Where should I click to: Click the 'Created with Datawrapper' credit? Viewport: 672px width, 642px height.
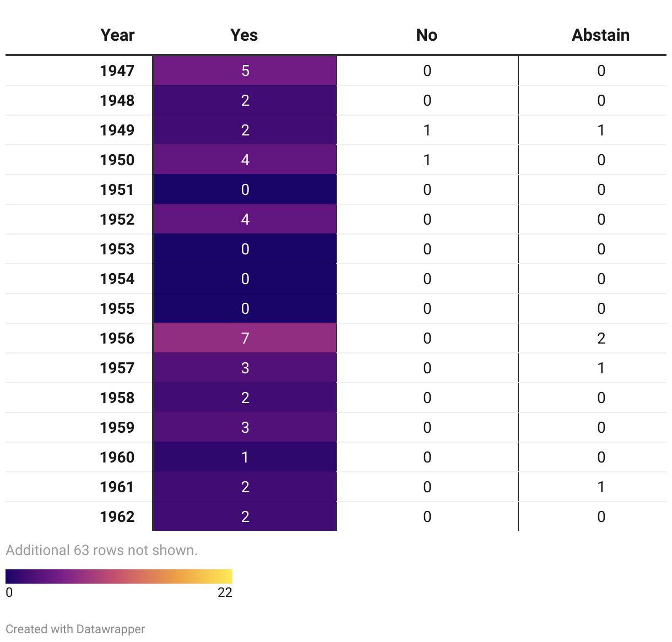[75, 629]
